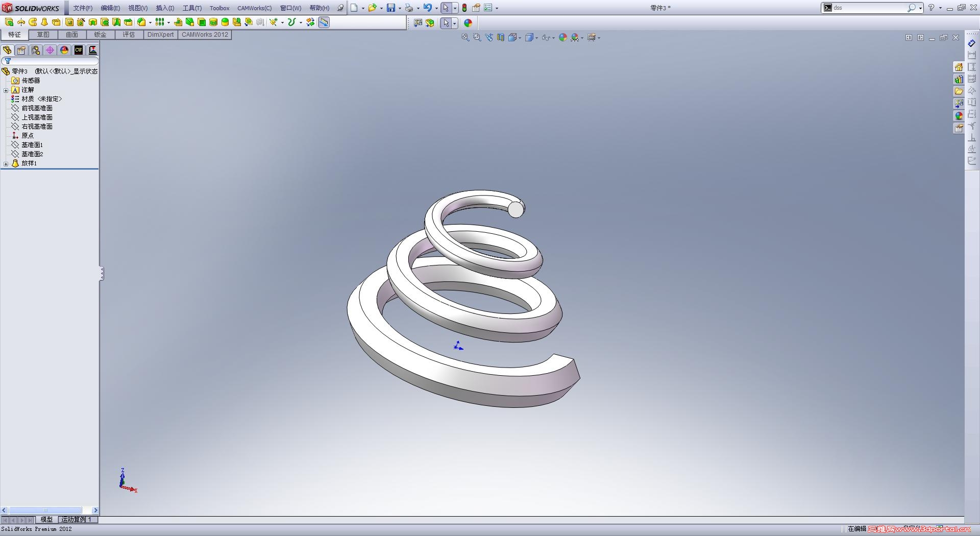Expand the 放样1 feature node

[x=6, y=164]
